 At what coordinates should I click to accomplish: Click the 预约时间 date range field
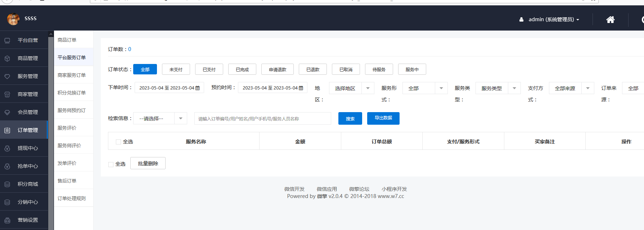[x=273, y=88]
